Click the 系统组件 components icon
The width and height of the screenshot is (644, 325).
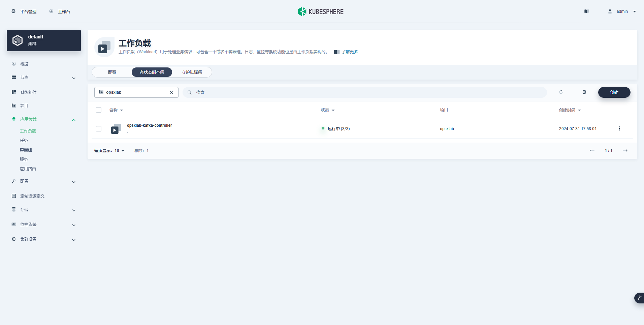(14, 92)
